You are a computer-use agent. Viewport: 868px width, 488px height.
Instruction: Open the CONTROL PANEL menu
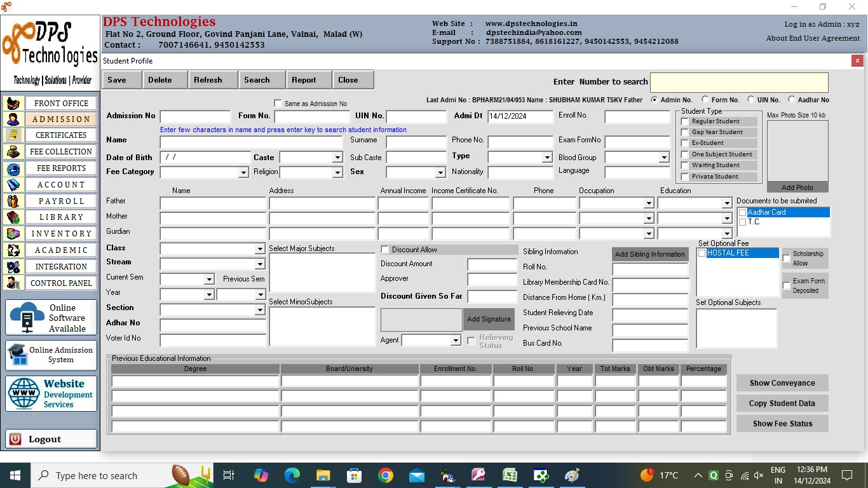click(61, 283)
